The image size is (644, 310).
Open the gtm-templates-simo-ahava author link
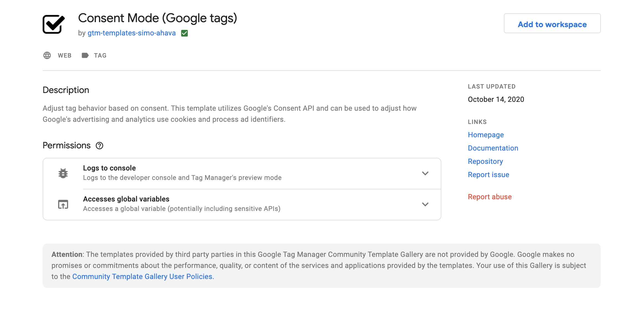click(x=132, y=33)
